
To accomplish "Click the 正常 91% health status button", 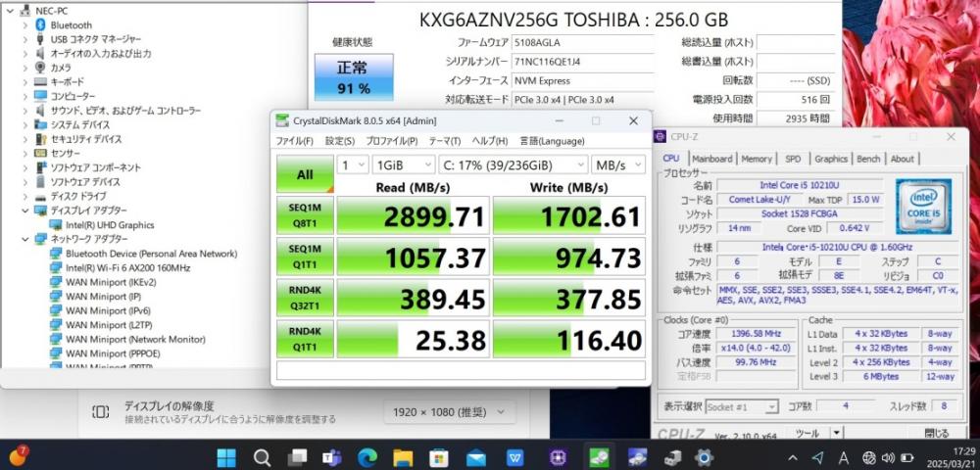I will [354, 77].
